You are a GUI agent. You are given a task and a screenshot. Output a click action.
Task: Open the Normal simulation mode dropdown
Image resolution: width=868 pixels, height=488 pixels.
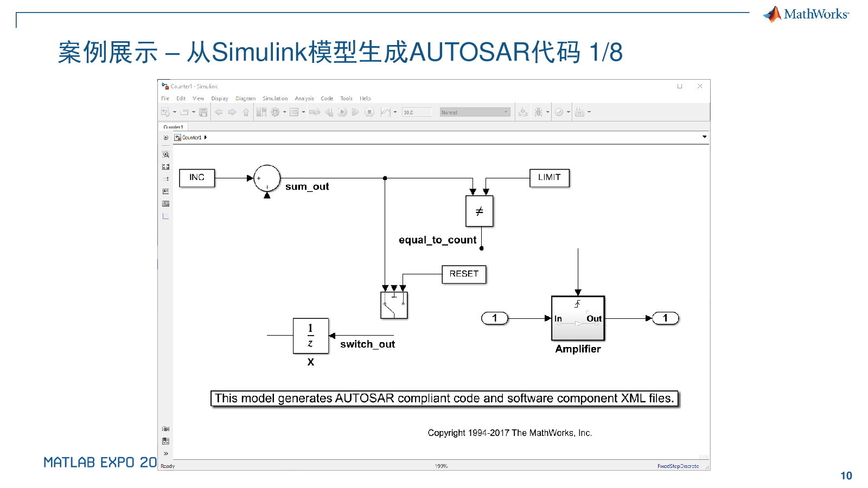coord(475,112)
